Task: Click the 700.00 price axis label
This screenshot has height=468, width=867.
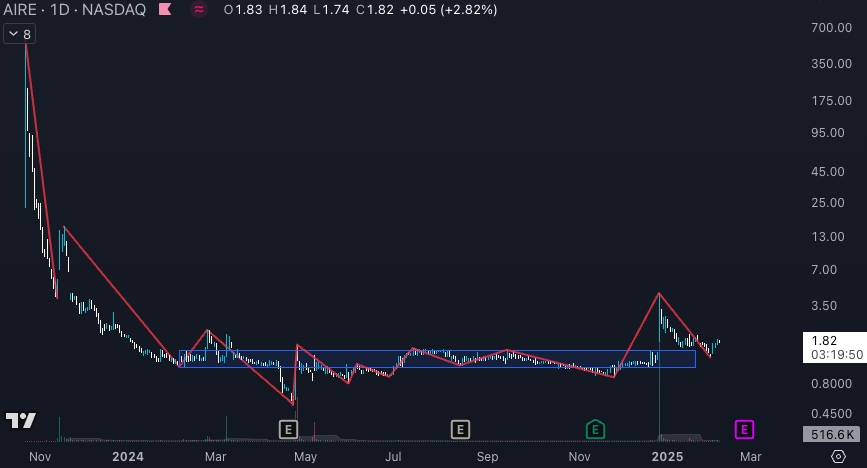Action: click(x=831, y=28)
